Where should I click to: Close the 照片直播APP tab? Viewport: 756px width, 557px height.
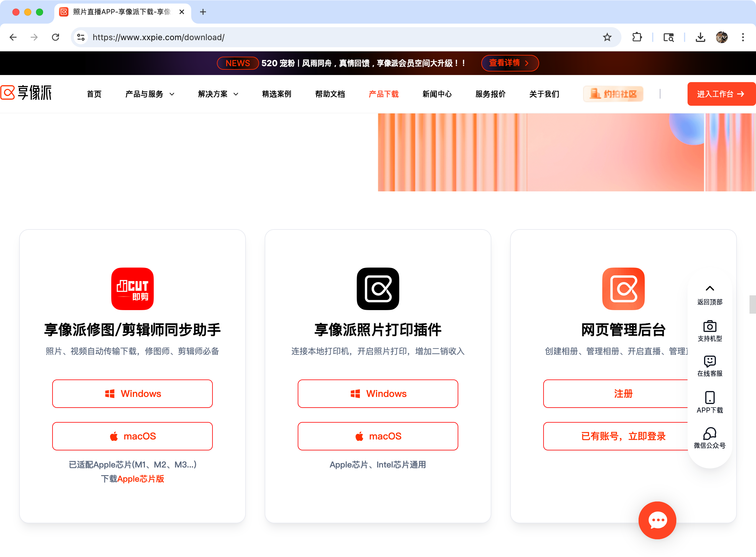pyautogui.click(x=181, y=12)
